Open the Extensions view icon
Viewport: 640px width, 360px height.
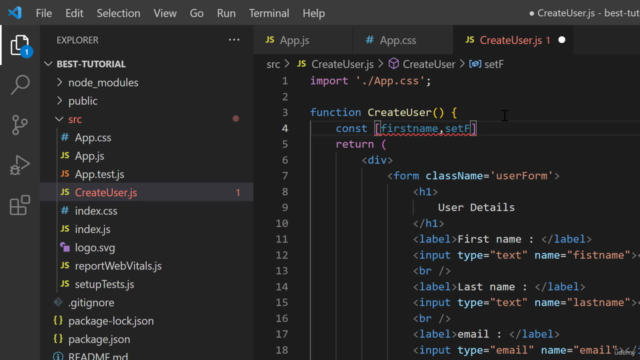pyautogui.click(x=20, y=205)
